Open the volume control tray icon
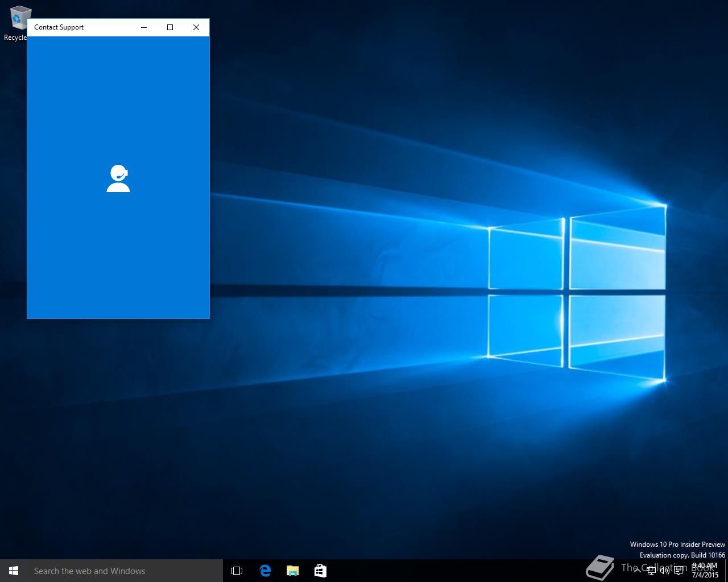The image size is (728, 582). [x=665, y=571]
